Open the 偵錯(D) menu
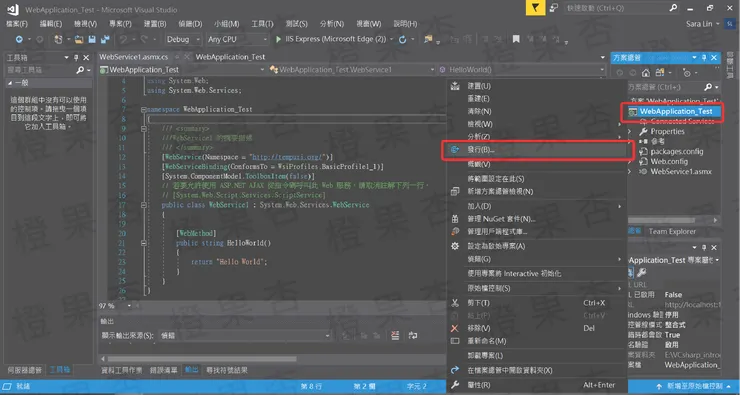The height and width of the screenshot is (395, 740). [x=190, y=24]
